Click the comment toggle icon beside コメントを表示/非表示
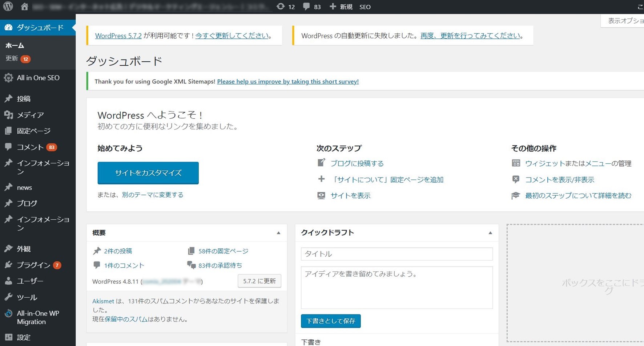644x346 pixels. click(x=516, y=179)
